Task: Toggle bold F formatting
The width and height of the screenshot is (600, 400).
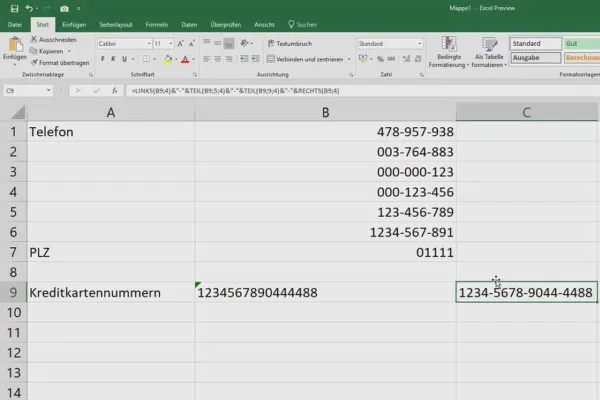Action: [x=103, y=59]
